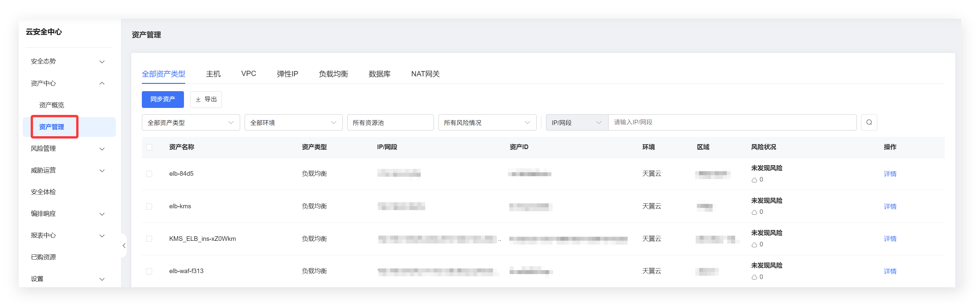The image size is (980, 306).
Task: Switch to the 负载均衡 tab
Action: [333, 74]
